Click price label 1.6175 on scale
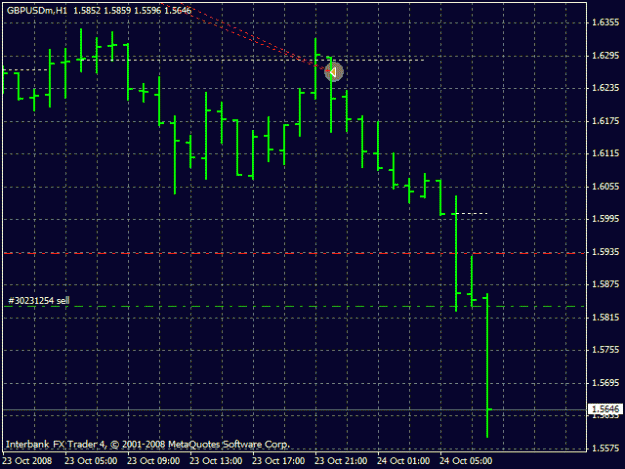625x469 pixels. click(x=605, y=121)
